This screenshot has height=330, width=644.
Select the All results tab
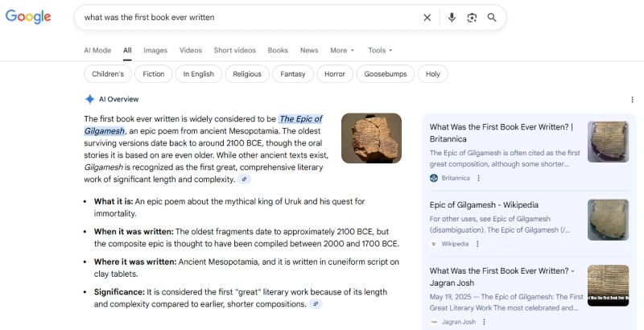click(x=127, y=50)
